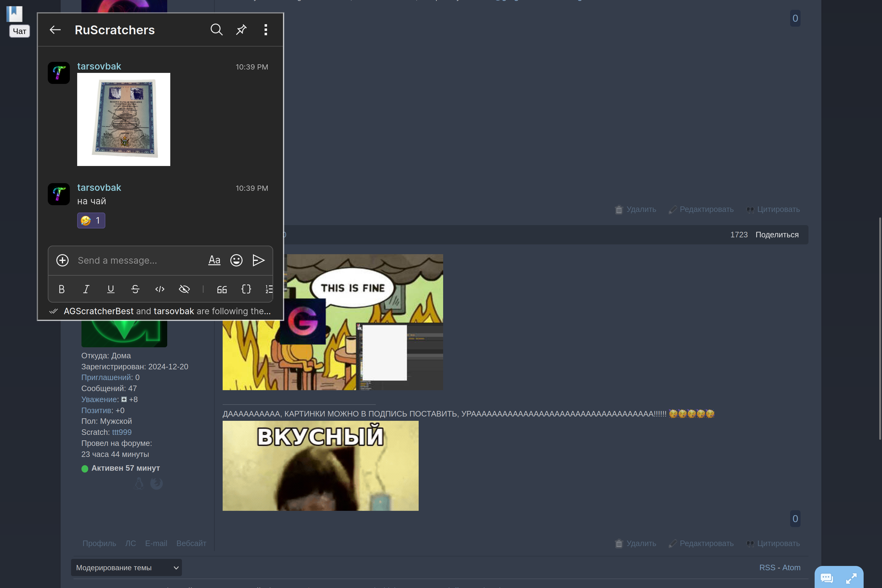
Task: Open the three-dot chat options menu
Action: click(266, 30)
